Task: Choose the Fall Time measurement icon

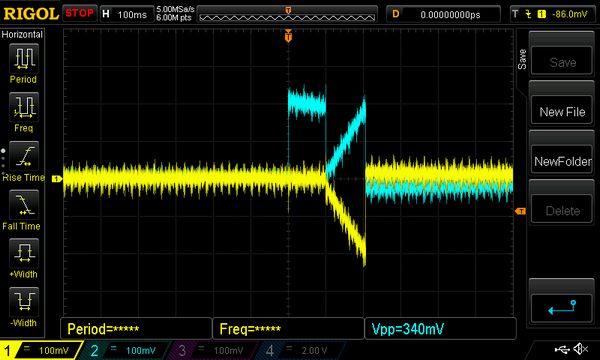Action: (24, 205)
